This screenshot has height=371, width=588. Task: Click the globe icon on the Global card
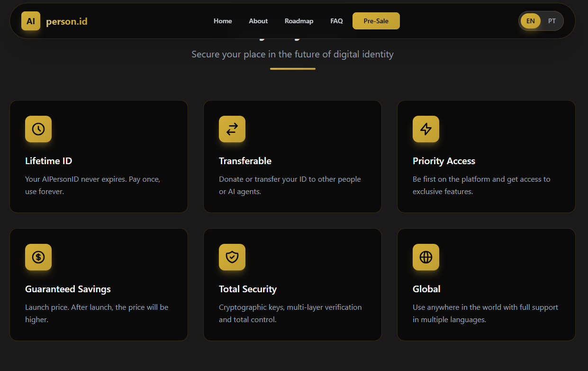click(x=425, y=257)
